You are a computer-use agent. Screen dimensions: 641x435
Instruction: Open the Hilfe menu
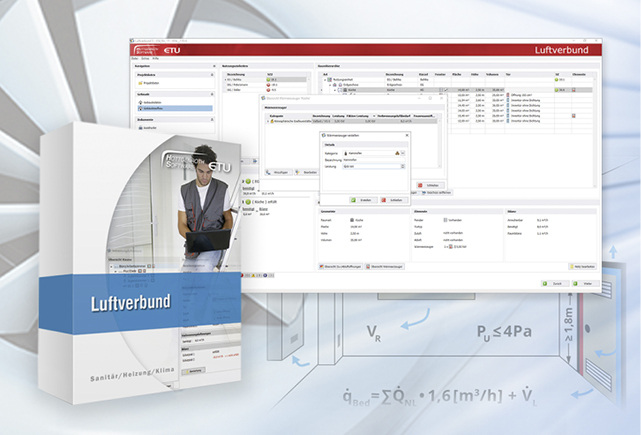tap(157, 59)
